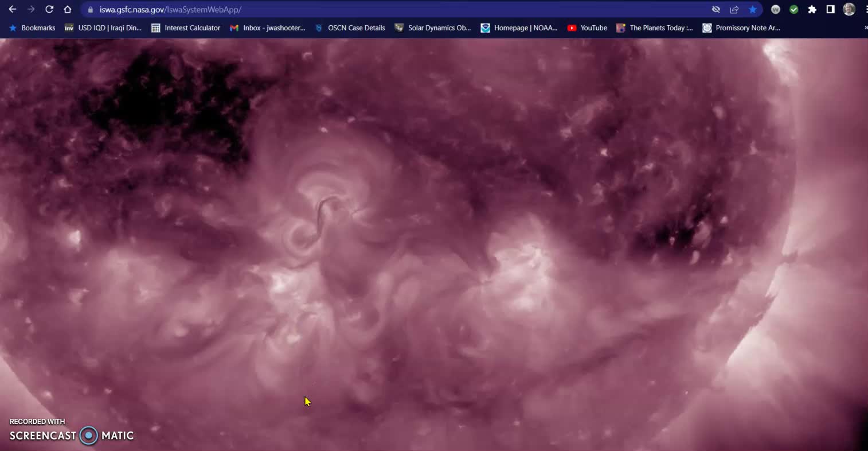This screenshot has width=868, height=451.
Task: Share this page via share icon
Action: (x=734, y=9)
